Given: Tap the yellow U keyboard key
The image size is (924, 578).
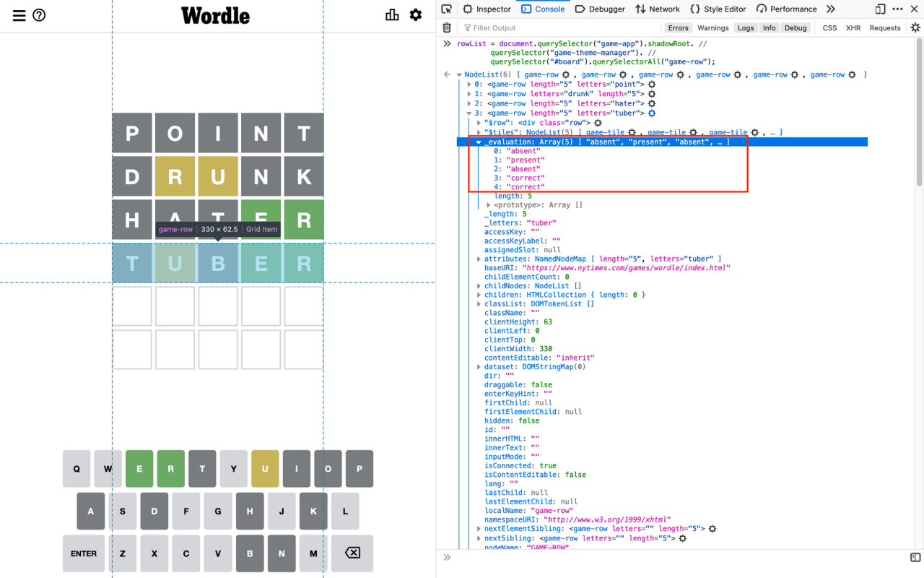Looking at the screenshot, I should coord(266,469).
